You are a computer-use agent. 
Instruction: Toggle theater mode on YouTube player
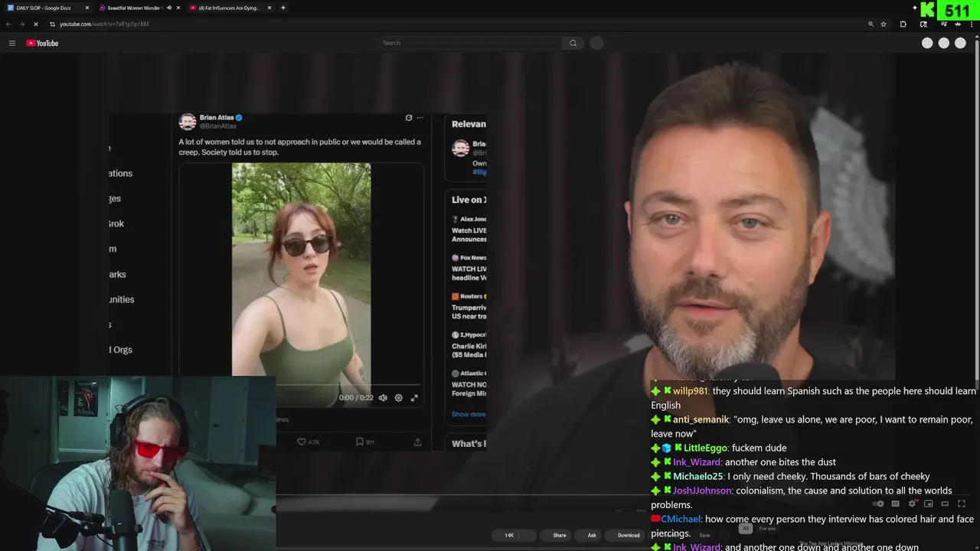(945, 504)
